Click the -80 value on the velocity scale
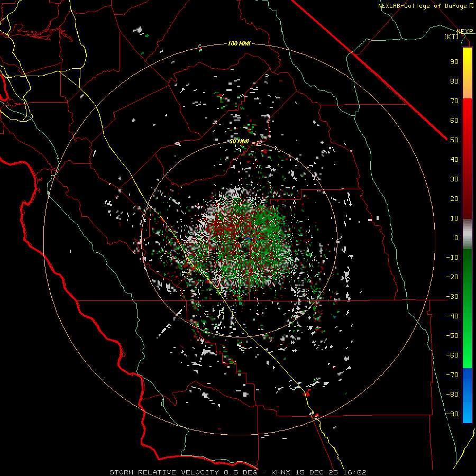 (x=452, y=395)
